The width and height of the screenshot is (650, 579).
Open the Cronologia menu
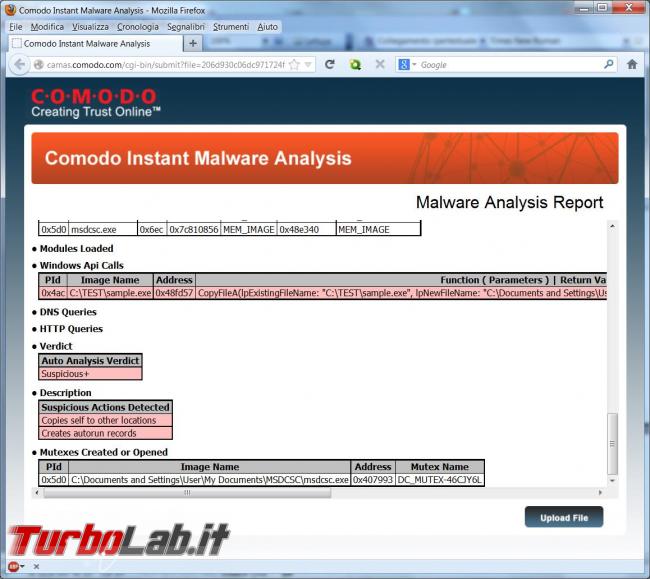(x=138, y=27)
